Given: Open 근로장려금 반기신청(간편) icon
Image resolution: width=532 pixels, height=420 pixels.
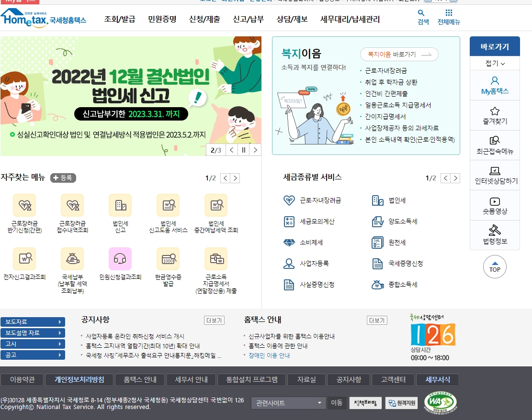Looking at the screenshot, I should click(24, 205).
